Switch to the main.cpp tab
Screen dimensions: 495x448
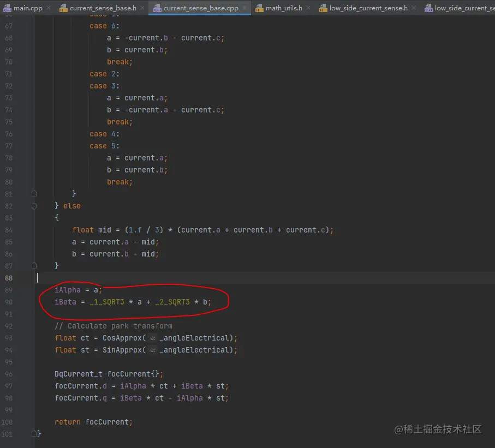[28, 8]
